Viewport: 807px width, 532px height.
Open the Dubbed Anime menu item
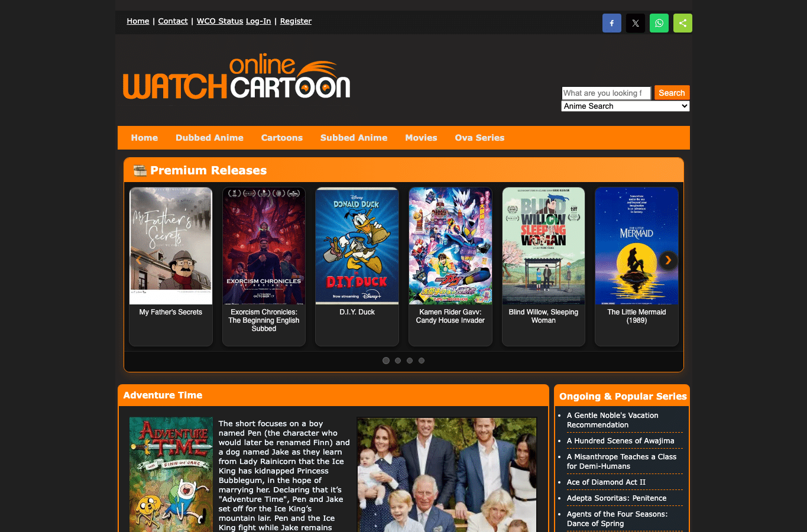[x=209, y=138]
